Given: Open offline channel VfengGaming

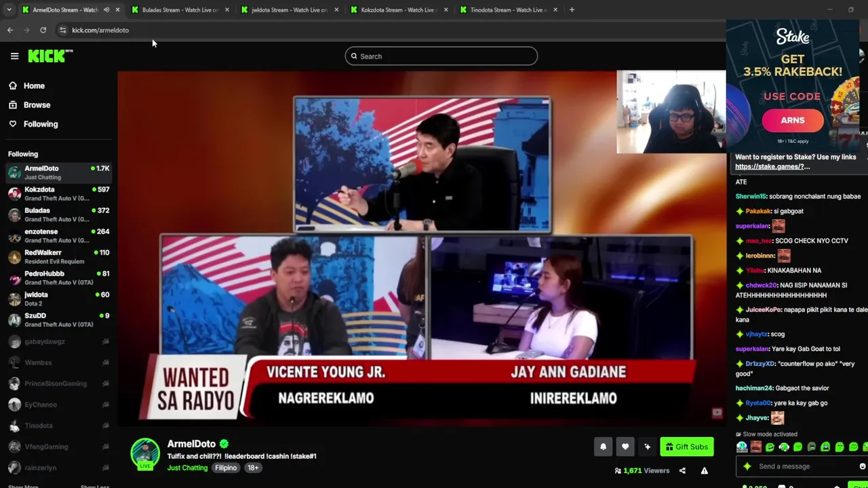Looking at the screenshot, I should (x=59, y=447).
